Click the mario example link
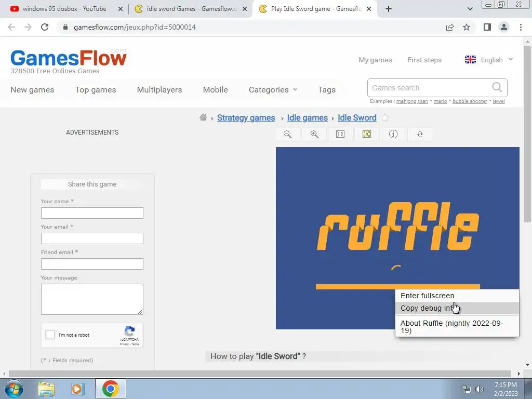 click(440, 101)
